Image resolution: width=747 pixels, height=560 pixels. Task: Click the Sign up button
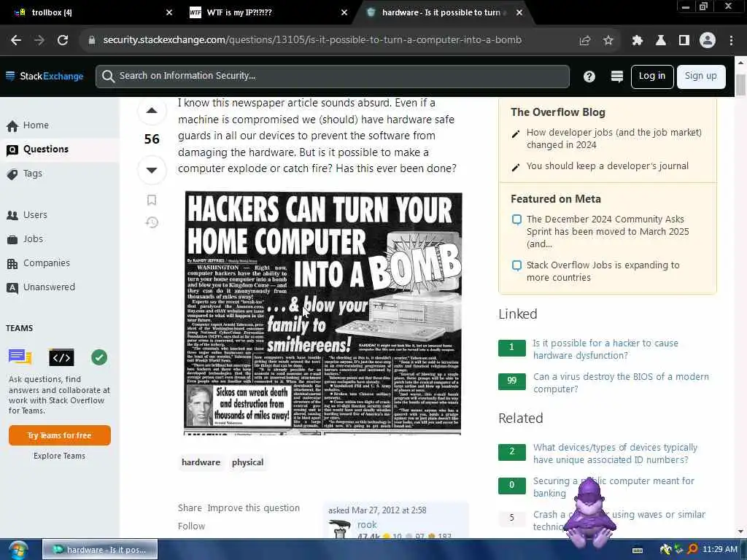click(701, 77)
